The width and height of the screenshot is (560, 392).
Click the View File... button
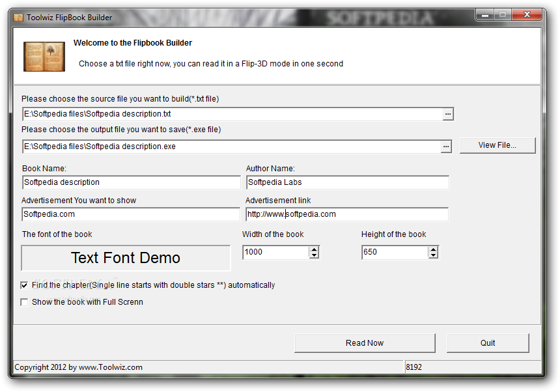point(497,145)
